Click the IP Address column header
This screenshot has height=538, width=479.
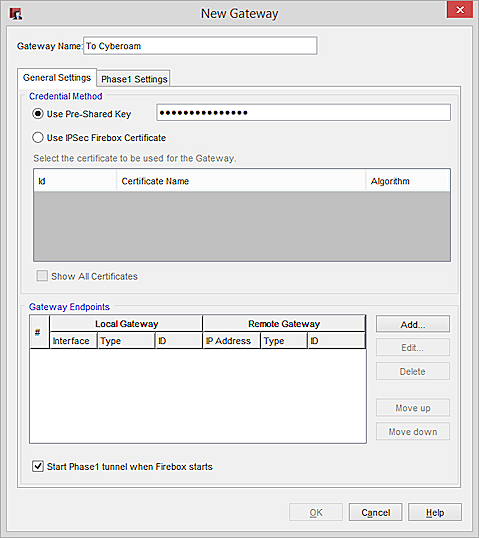[x=232, y=341]
